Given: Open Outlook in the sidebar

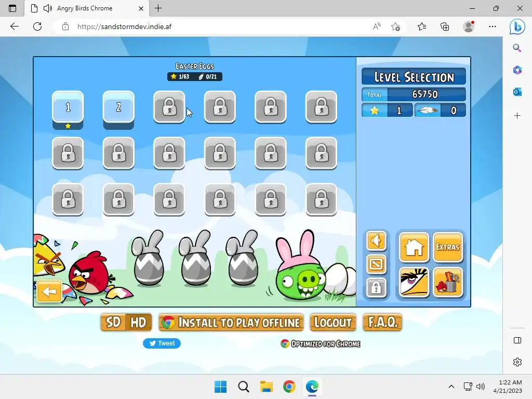Looking at the screenshot, I should pyautogui.click(x=517, y=92).
